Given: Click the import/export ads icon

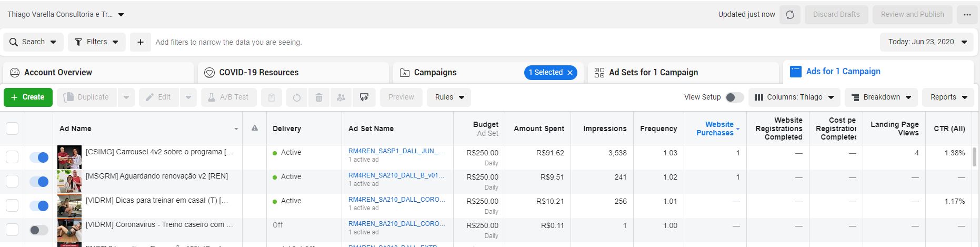Looking at the screenshot, I should click(x=364, y=97).
